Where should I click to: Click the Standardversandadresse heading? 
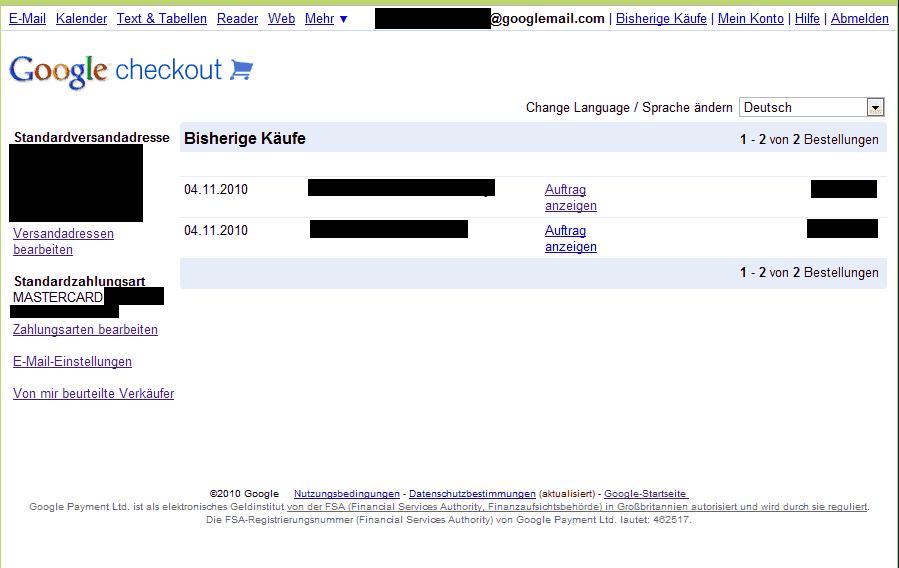92,138
